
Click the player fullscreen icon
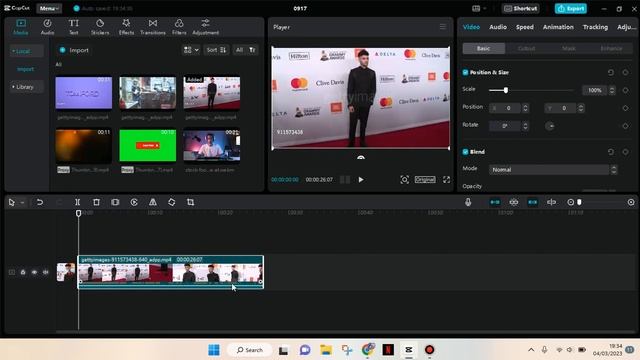pyautogui.click(x=446, y=180)
